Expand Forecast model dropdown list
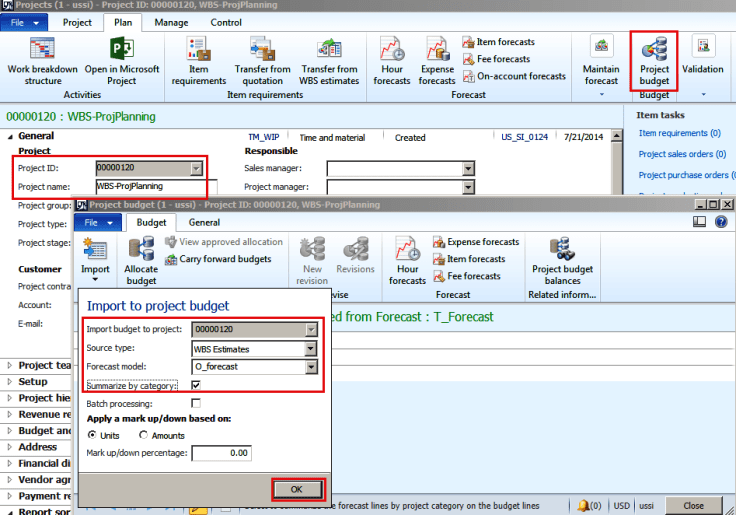Image resolution: width=736 pixels, height=515 pixels. click(311, 367)
